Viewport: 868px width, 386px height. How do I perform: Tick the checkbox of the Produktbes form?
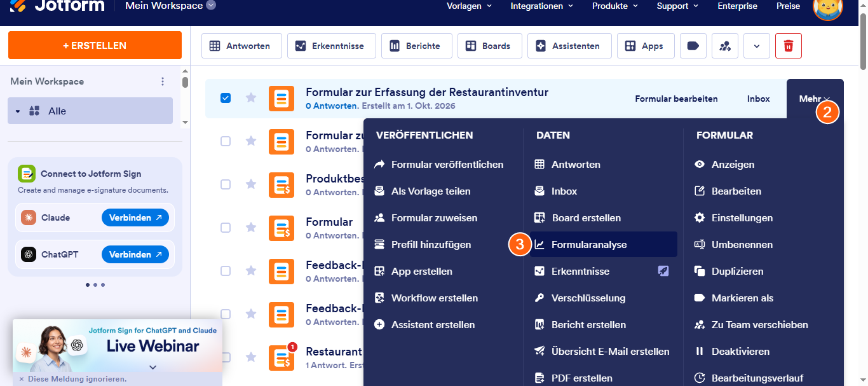[x=226, y=184]
